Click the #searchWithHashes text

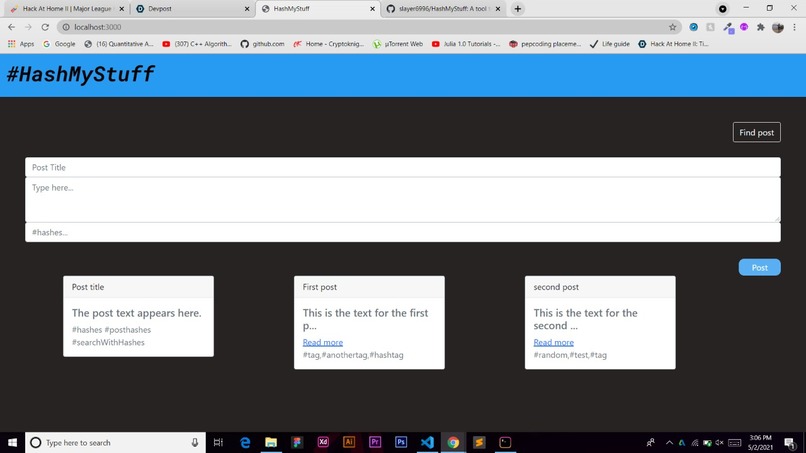click(x=108, y=342)
